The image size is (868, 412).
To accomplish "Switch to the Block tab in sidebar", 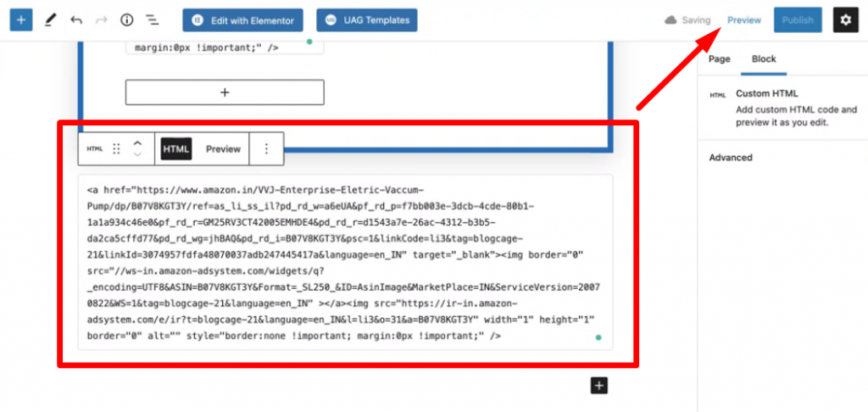I will [764, 59].
